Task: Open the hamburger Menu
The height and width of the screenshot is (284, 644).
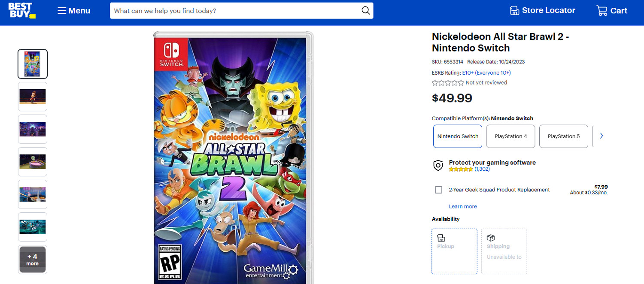Action: pyautogui.click(x=74, y=11)
